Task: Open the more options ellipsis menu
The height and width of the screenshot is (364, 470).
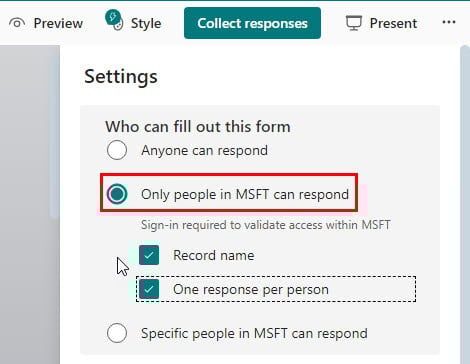Action: [x=449, y=22]
